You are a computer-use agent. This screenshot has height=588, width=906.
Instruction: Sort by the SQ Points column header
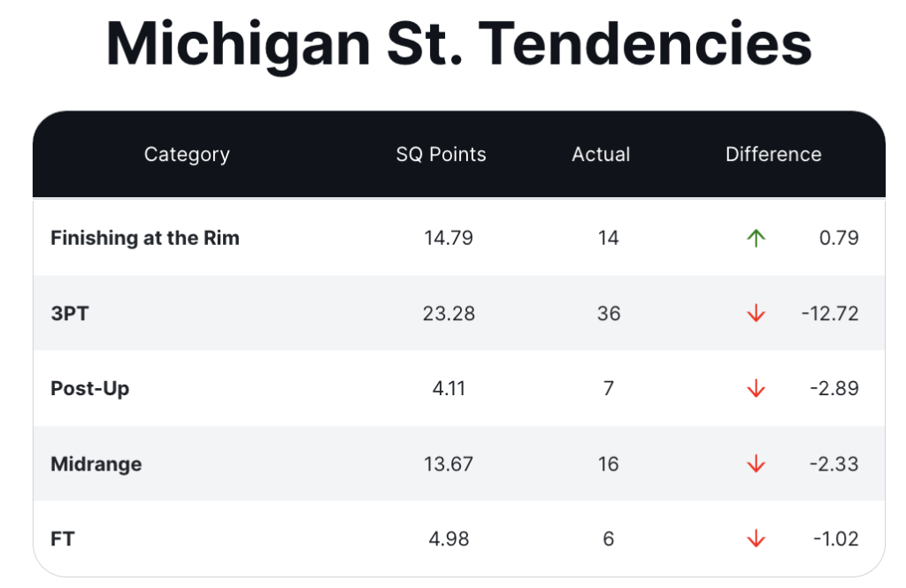441,155
